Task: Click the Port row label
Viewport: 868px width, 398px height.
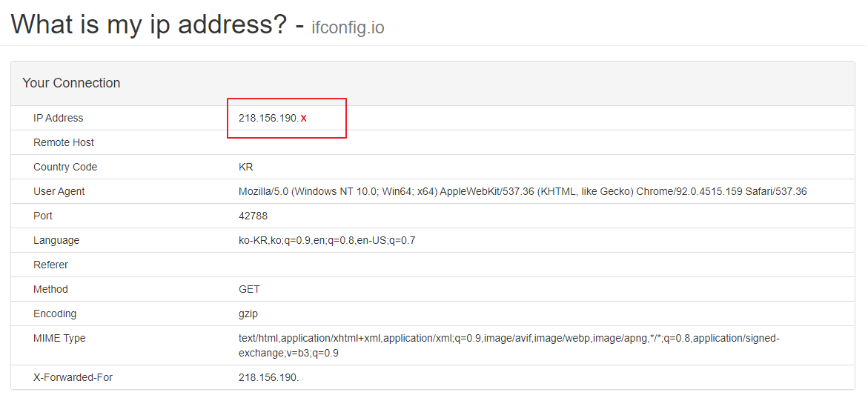Action: tap(44, 216)
